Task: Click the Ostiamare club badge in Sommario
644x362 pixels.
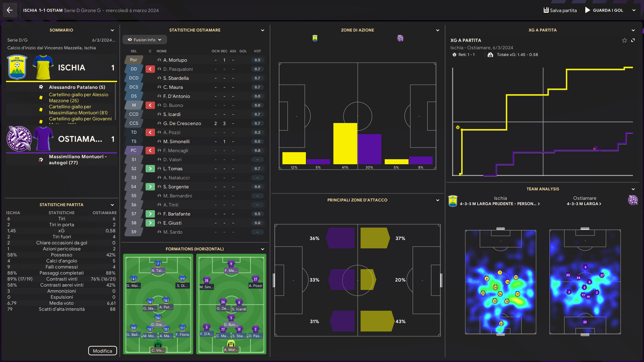Action: click(19, 139)
